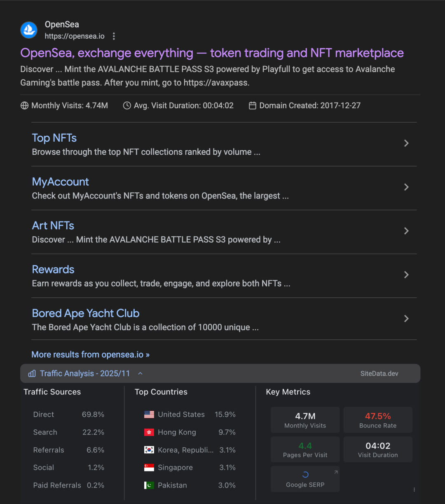Expand the Rewards result chevron
This screenshot has height=504, width=445.
[x=406, y=275]
